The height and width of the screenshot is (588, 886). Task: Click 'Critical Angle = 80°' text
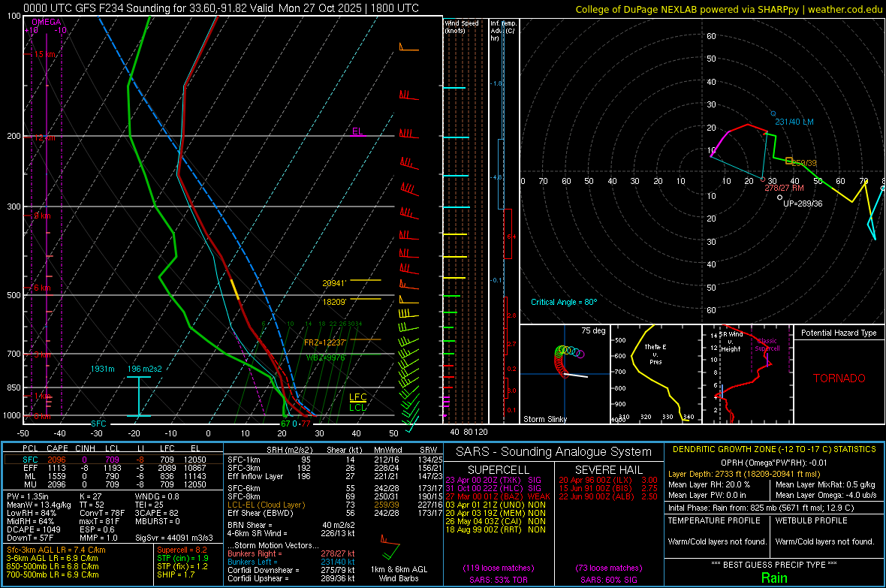564,302
